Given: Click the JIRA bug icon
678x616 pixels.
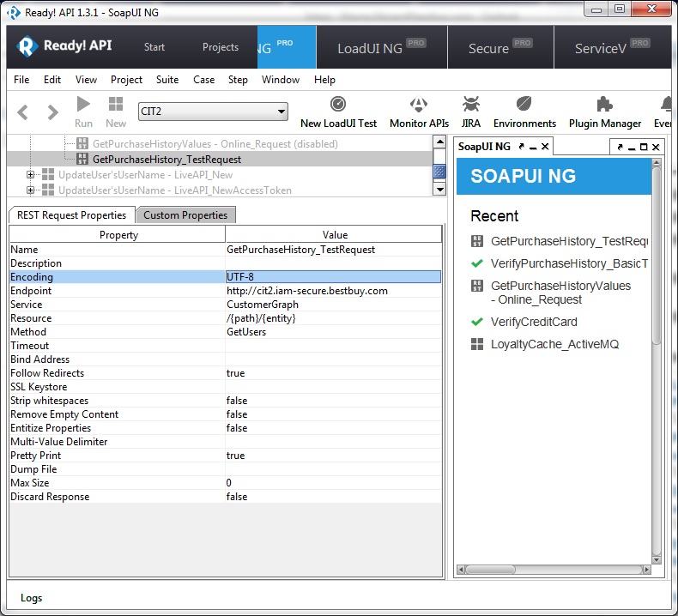Looking at the screenshot, I should point(470,105).
